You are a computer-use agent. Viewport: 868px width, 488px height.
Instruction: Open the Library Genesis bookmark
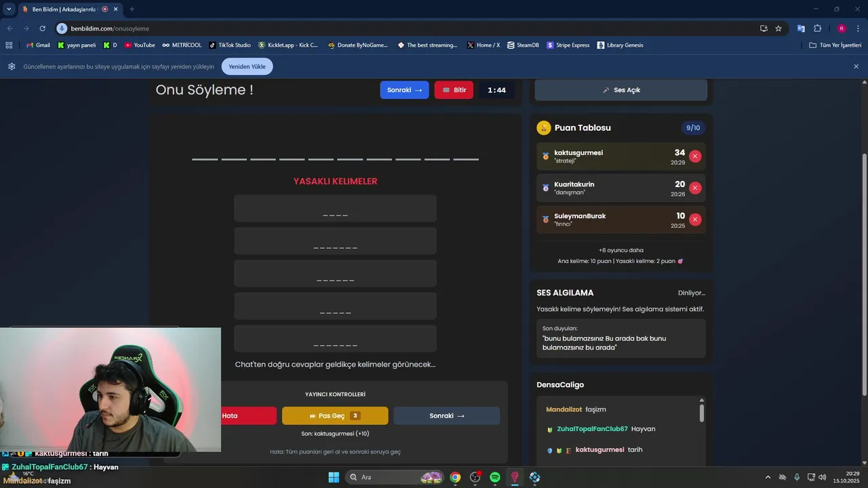click(620, 45)
